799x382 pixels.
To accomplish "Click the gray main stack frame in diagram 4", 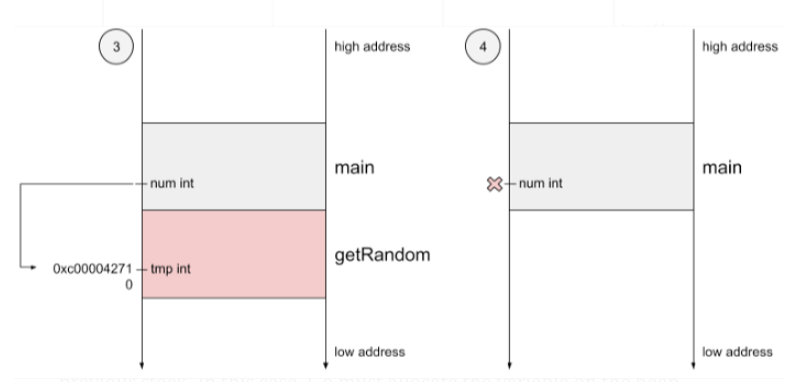I will 602,167.
